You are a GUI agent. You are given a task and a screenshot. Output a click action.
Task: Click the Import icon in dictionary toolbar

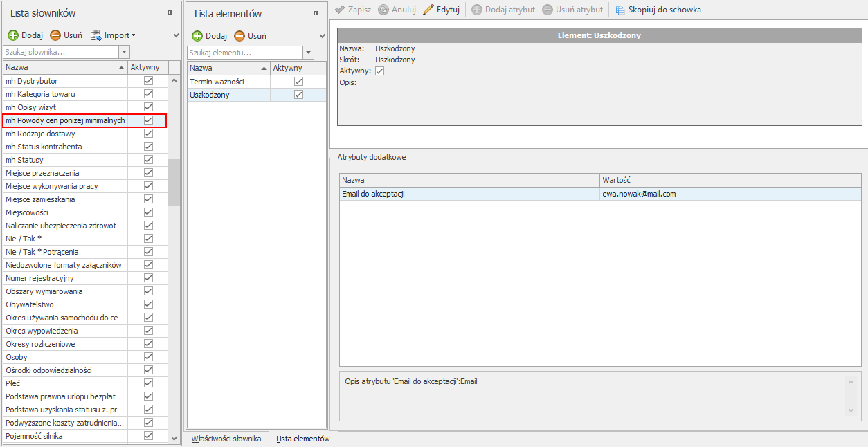click(96, 35)
